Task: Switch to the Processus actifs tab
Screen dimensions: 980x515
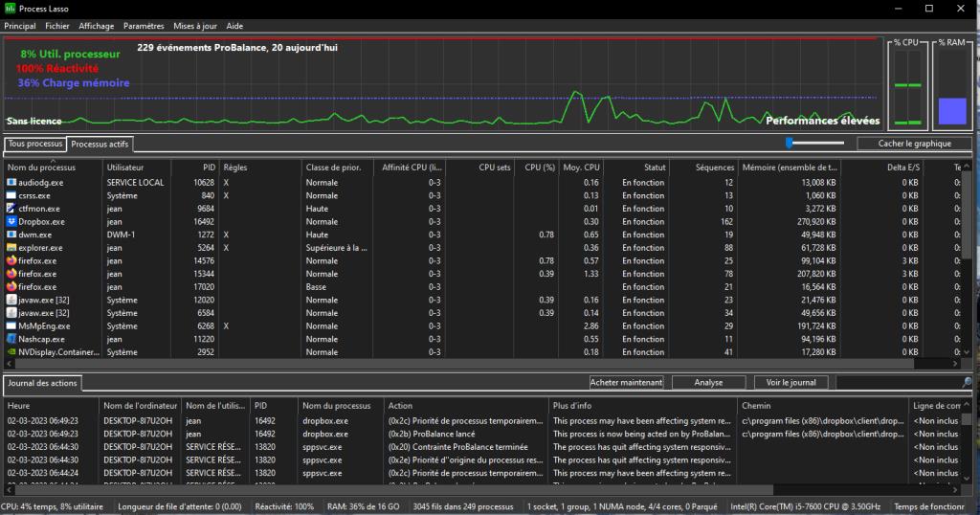Action: (100, 144)
